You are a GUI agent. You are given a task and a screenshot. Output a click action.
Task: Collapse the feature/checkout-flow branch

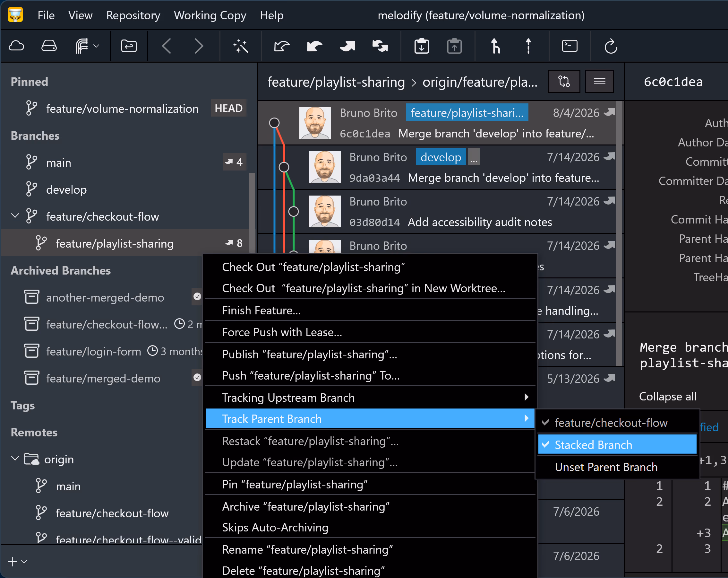[x=15, y=216]
